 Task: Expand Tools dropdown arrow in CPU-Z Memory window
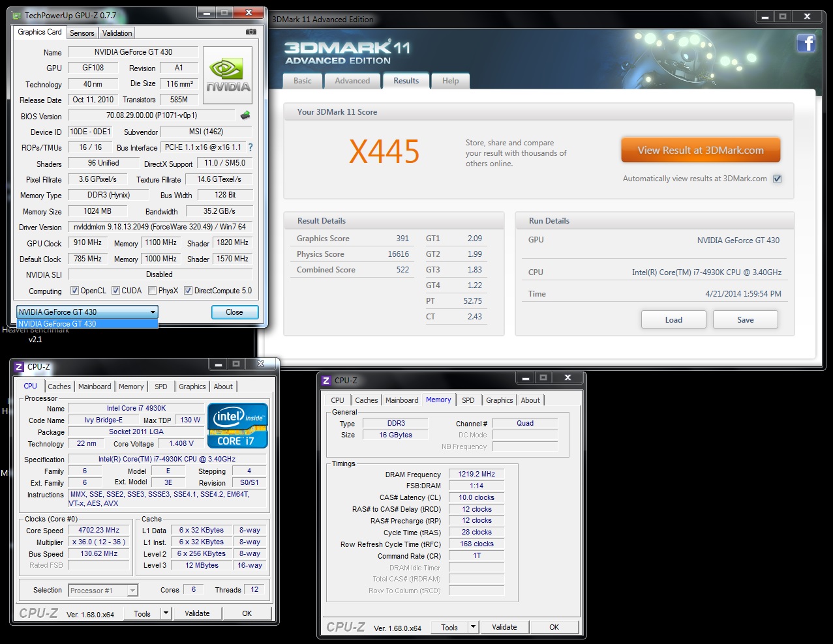click(x=473, y=627)
